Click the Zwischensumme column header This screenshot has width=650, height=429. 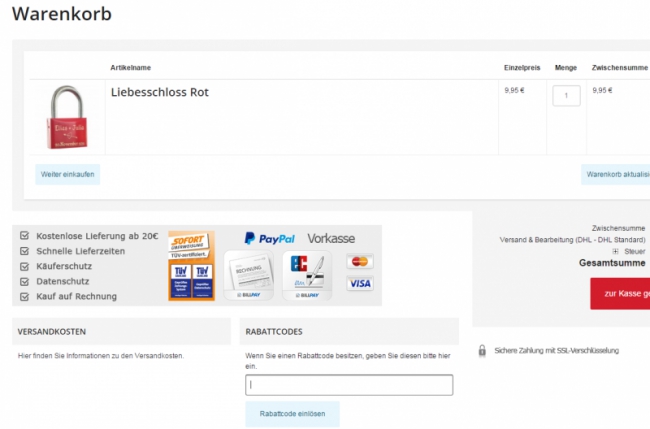620,68
